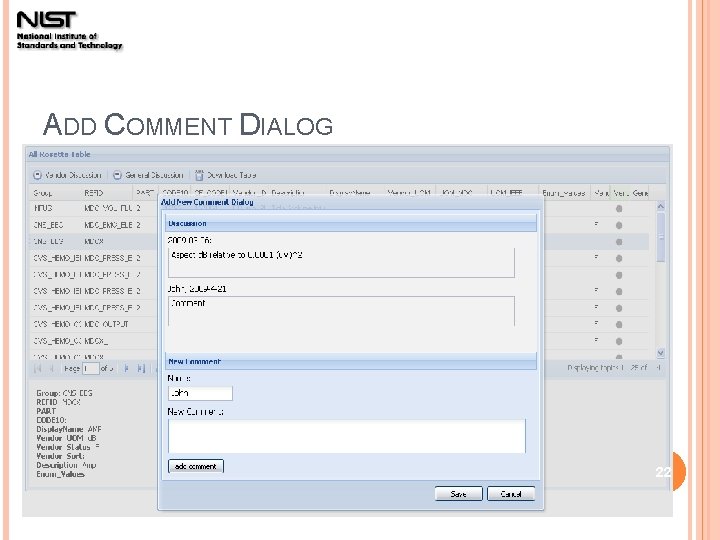The height and width of the screenshot is (540, 720).
Task: Click the add comment button
Action: point(196,466)
